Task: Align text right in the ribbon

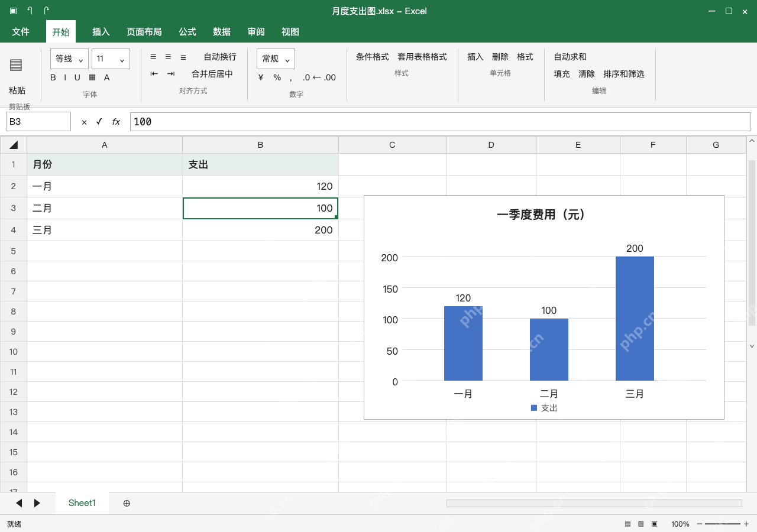Action: click(183, 57)
